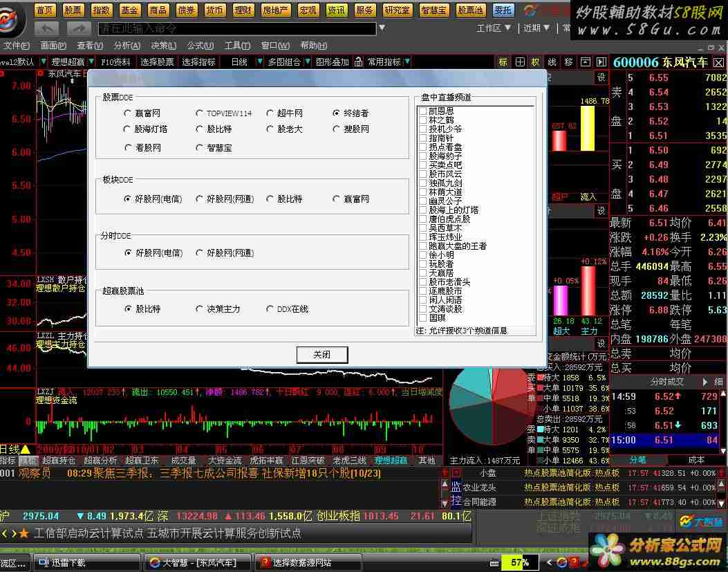Open dropdown arrow beside 常用指标
The height and width of the screenshot is (572, 728).
click(x=407, y=62)
